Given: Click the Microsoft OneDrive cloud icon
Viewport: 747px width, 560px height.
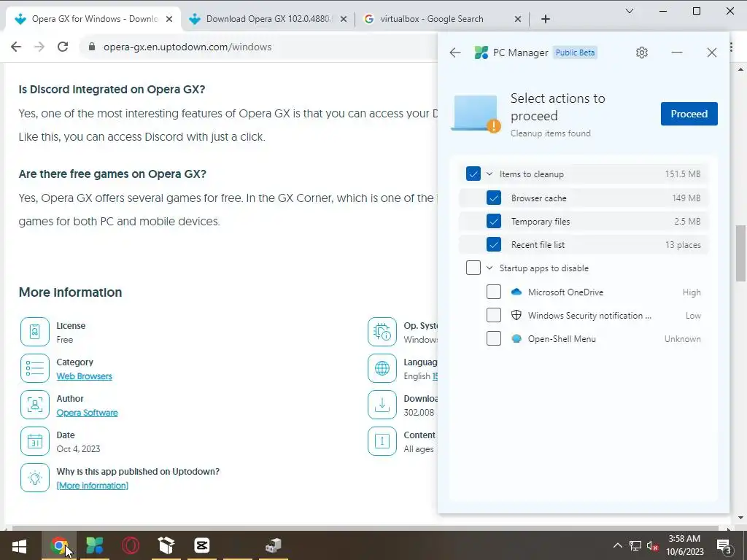Looking at the screenshot, I should [516, 292].
